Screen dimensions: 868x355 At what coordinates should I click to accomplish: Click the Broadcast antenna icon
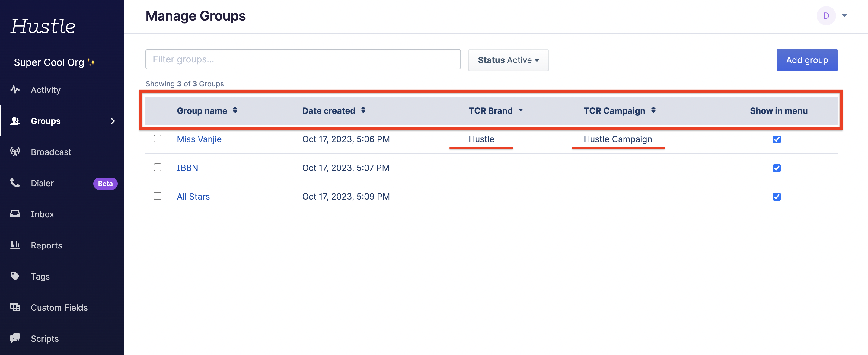15,152
